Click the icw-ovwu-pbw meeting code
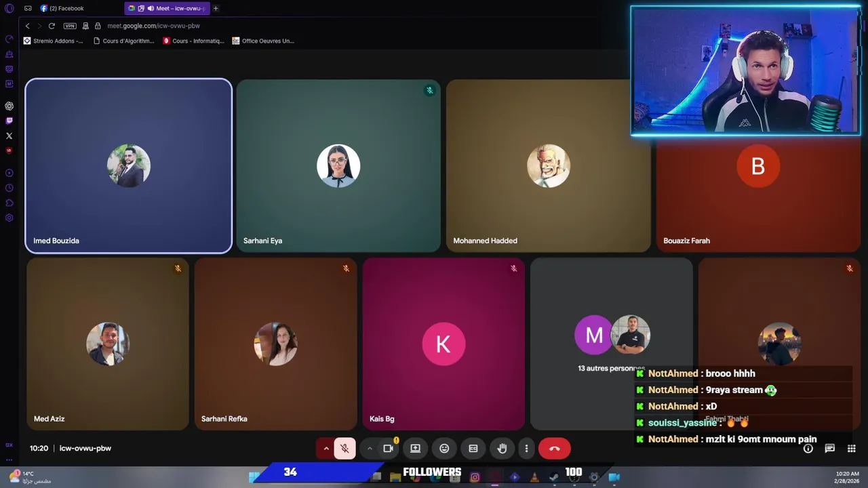This screenshot has height=488, width=868. point(85,448)
